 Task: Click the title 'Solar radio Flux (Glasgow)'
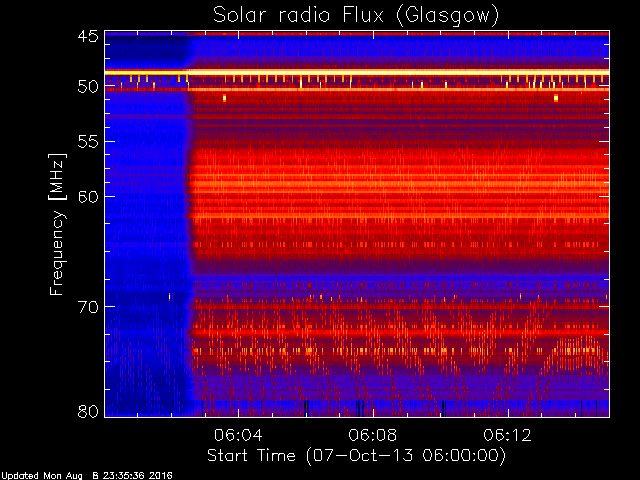[356, 16]
